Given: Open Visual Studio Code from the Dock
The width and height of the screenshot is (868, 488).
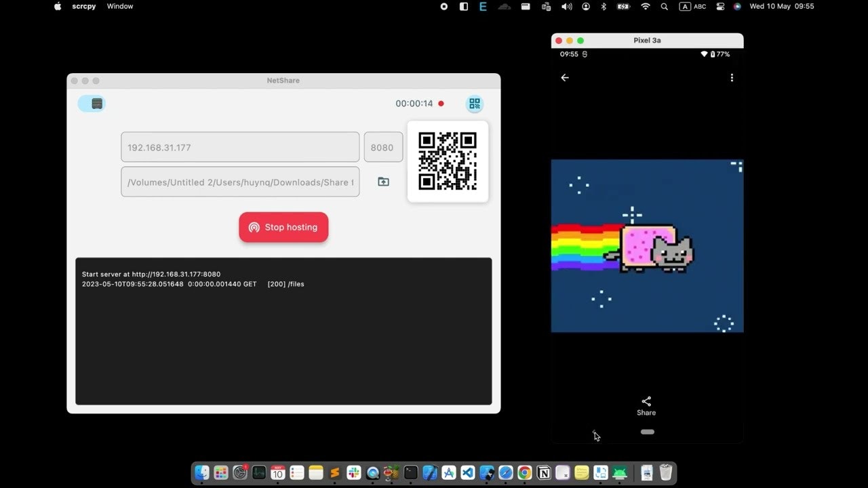Looking at the screenshot, I should pyautogui.click(x=468, y=473).
